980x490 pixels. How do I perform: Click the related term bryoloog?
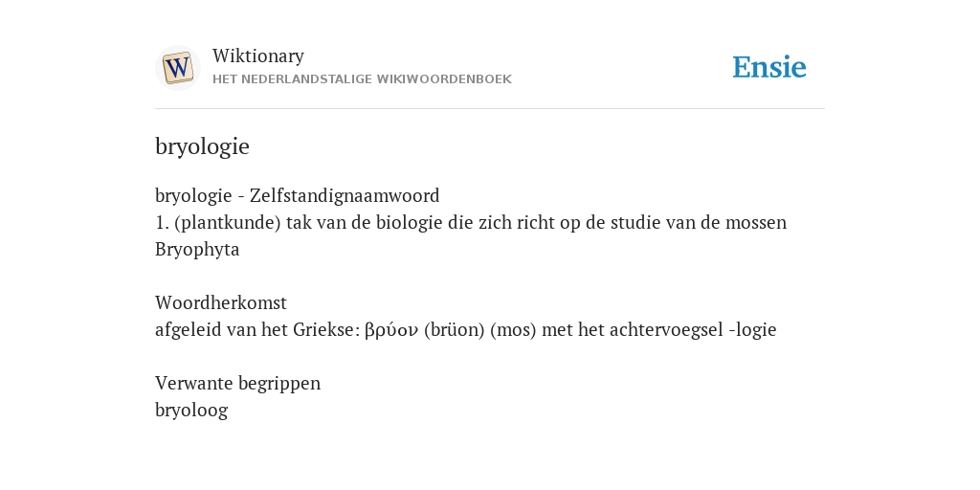[x=191, y=411]
